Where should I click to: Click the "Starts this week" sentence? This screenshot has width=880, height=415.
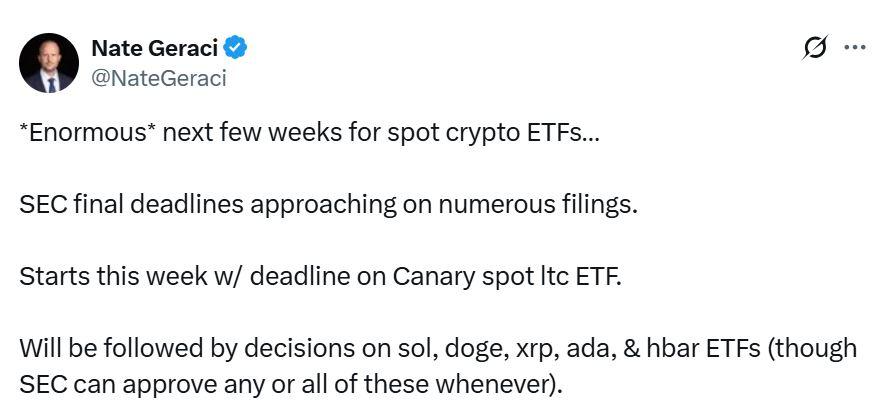(x=320, y=276)
